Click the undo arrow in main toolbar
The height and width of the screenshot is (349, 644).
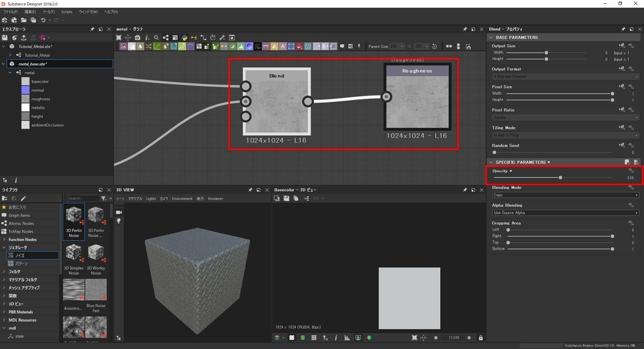pyautogui.click(x=43, y=20)
